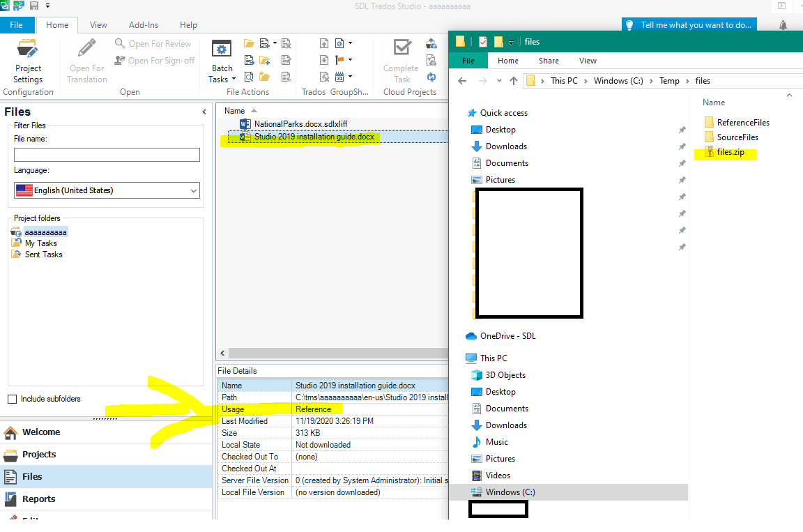
Task: Expand the Batch Tasks dropdown arrow
Action: click(x=234, y=79)
